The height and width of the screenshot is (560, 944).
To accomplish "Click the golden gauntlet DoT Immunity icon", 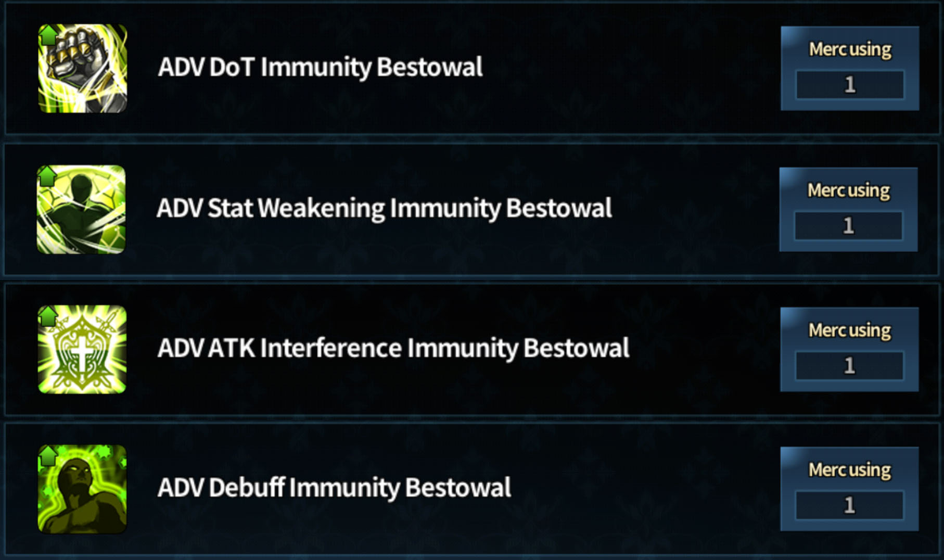I will coord(82,68).
